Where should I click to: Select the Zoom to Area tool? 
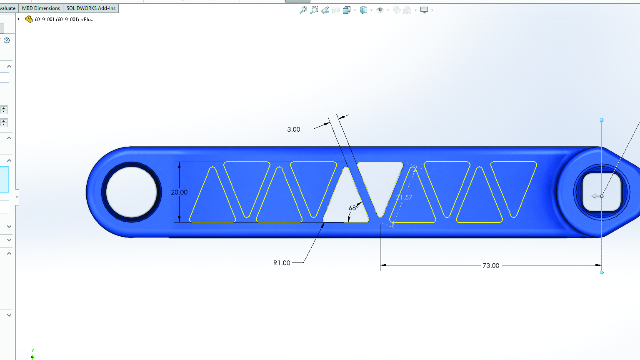[314, 10]
